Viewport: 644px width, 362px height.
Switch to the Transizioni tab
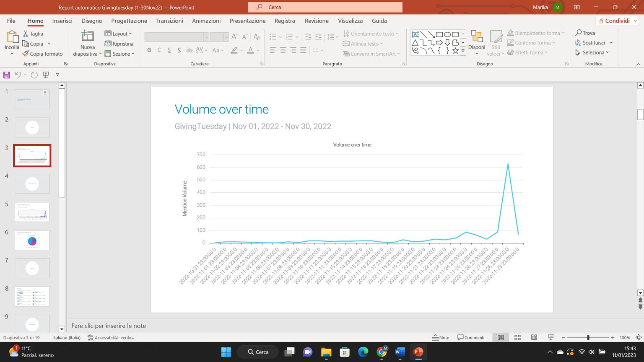tap(170, 21)
